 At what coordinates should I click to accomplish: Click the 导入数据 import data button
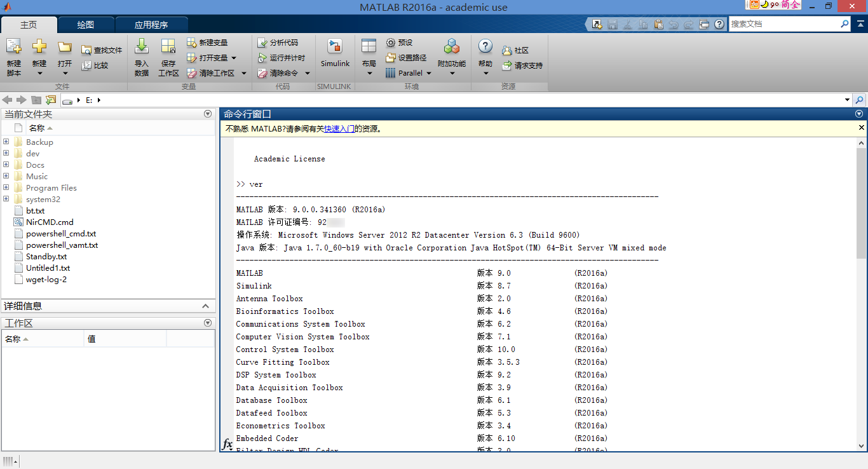[142, 58]
